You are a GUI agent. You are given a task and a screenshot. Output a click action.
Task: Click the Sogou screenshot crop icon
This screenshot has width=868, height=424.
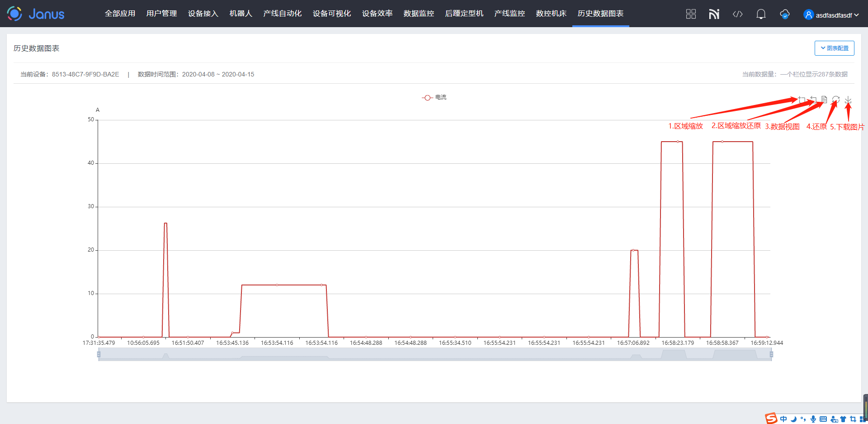click(853, 419)
